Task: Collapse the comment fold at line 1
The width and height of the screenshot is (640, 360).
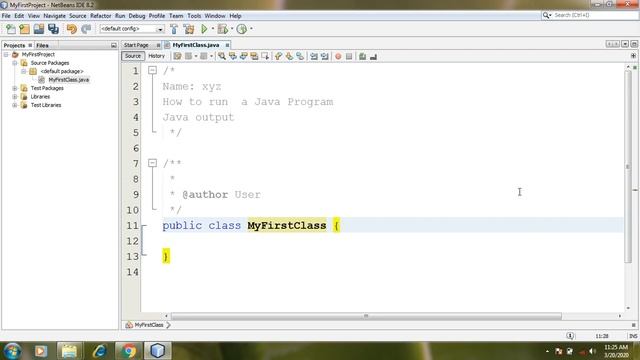Action: pyautogui.click(x=152, y=70)
